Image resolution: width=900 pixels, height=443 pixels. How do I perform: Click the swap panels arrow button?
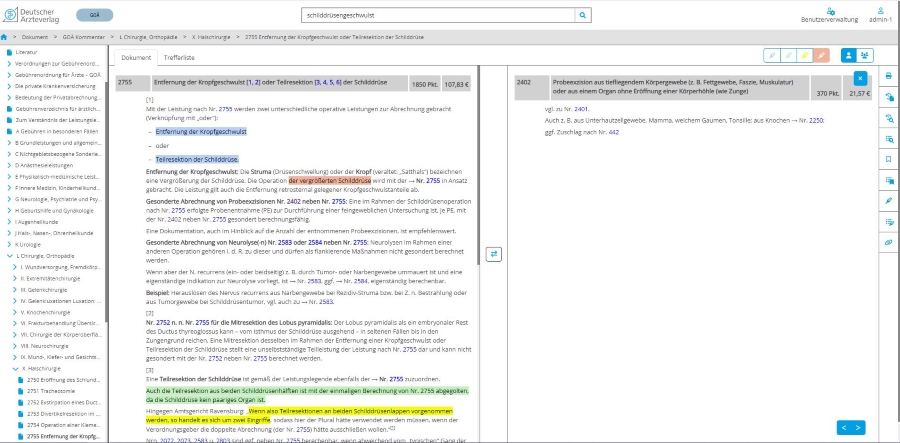point(493,254)
